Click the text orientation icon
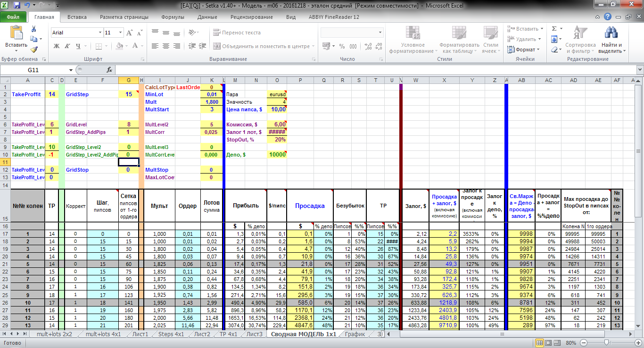Screen dimensions: 644x348 point(191,33)
